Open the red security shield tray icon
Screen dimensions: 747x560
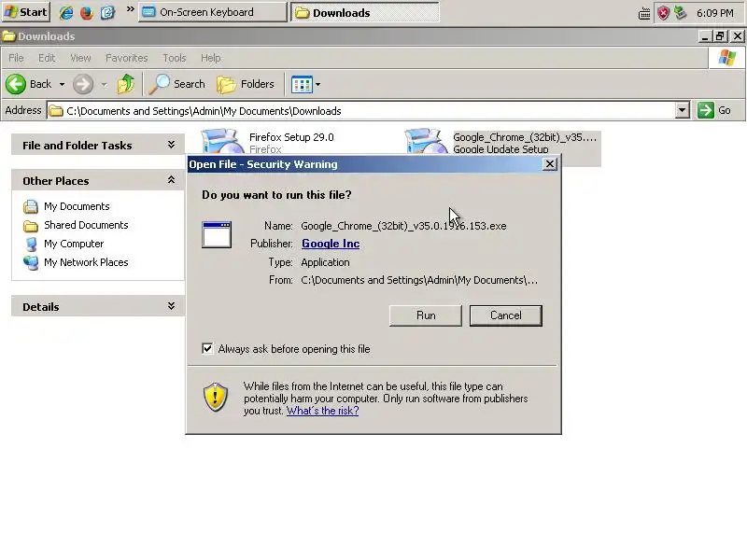point(663,13)
